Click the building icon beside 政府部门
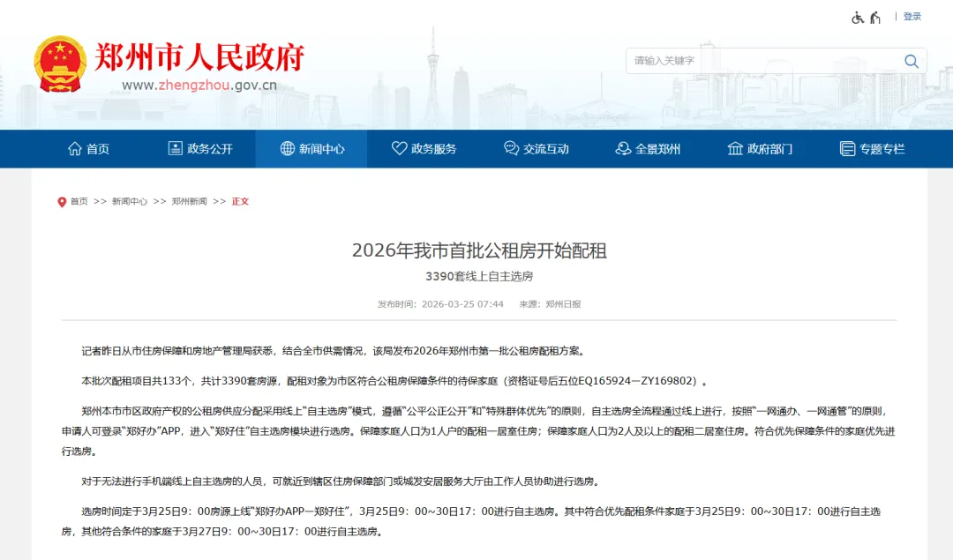Viewport: 953px width, 560px height. click(x=735, y=148)
